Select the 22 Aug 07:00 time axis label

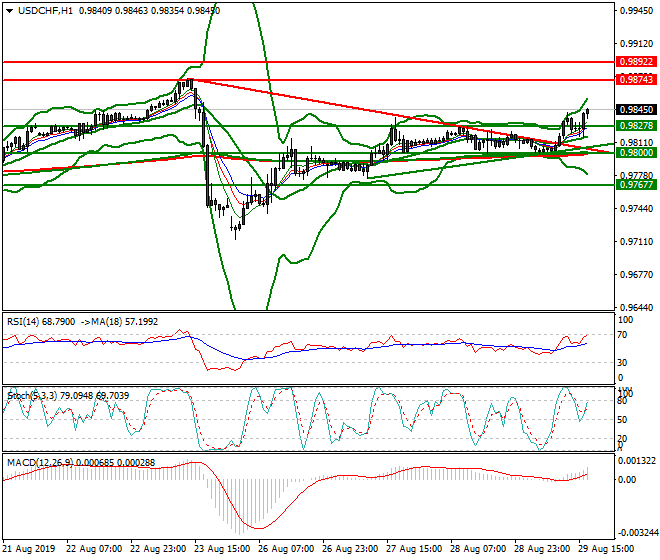point(94,549)
